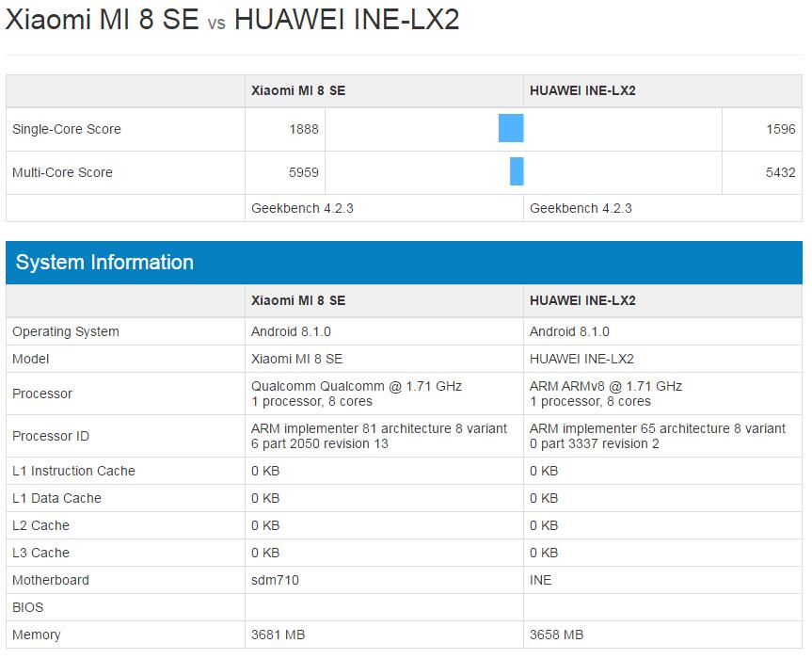Click the Qualcomm Qualcomm @ 1.71 GHz processor value
Image resolution: width=812 pixels, height=659 pixels.
click(357, 394)
